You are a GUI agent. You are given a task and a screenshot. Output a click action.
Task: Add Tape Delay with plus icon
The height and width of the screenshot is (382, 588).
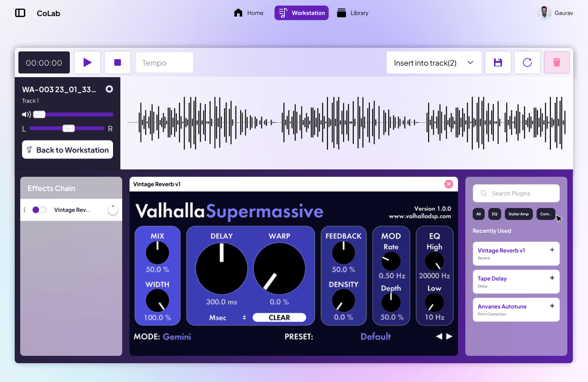[552, 278]
